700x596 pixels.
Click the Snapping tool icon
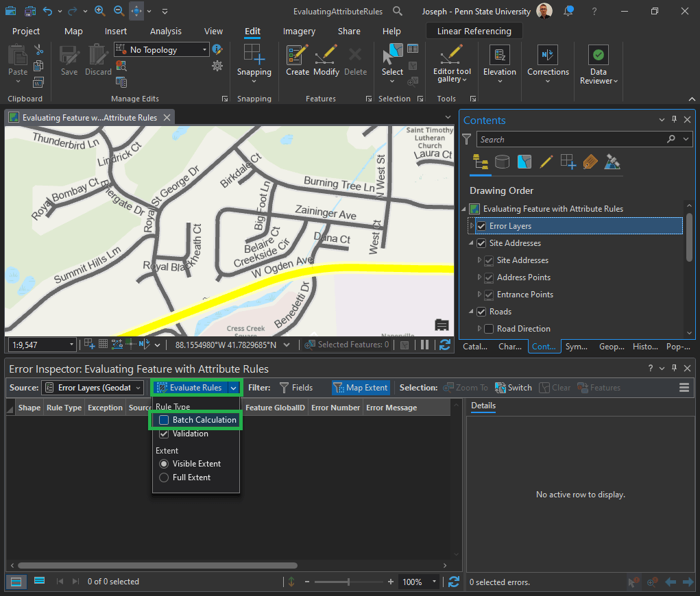pos(254,55)
